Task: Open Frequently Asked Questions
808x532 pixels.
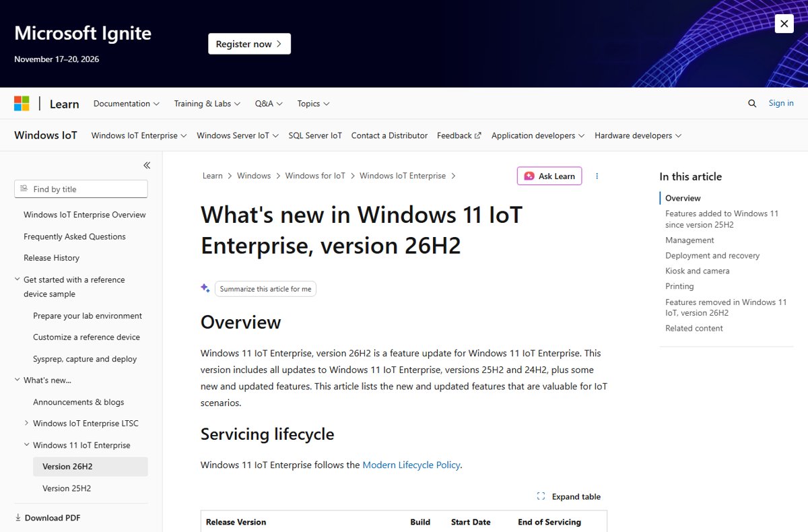Action: tap(75, 236)
